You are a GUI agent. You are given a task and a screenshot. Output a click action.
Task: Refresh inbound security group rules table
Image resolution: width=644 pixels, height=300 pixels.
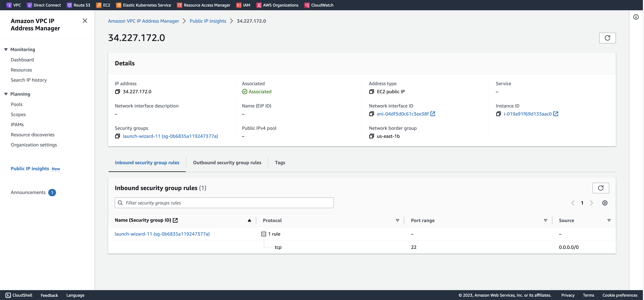600,188
